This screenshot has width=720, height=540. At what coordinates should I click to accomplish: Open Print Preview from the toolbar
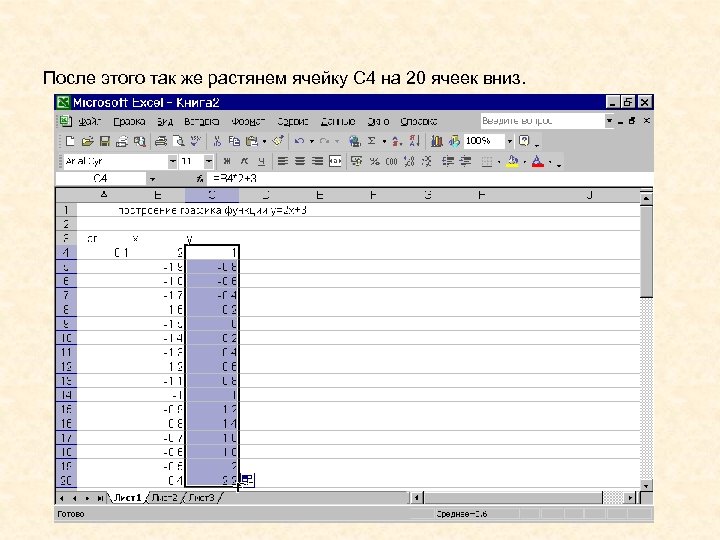178,141
